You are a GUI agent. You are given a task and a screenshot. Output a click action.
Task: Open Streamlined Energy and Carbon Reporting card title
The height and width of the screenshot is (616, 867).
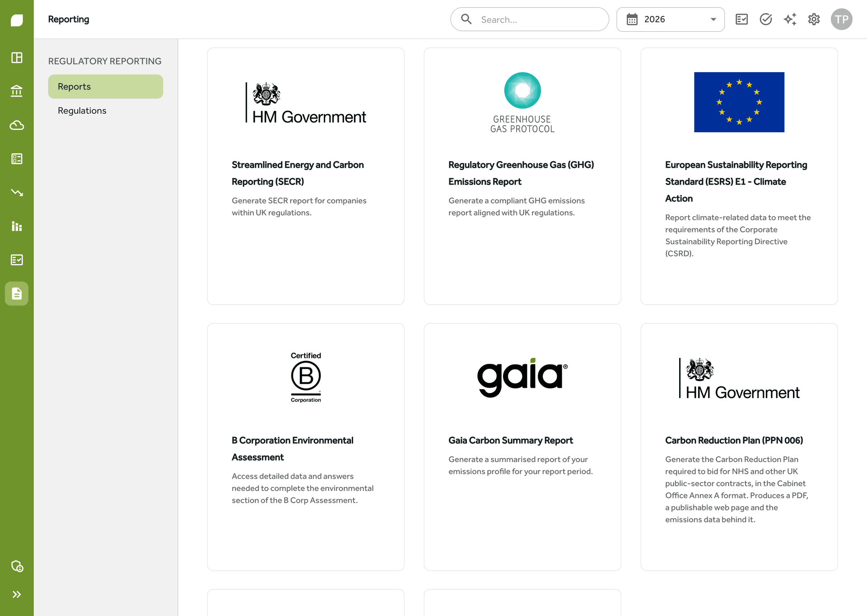coord(298,173)
